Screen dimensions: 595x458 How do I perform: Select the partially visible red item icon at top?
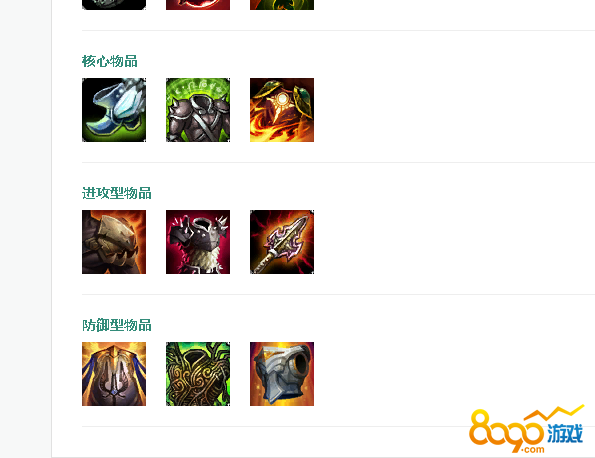[x=198, y=5]
